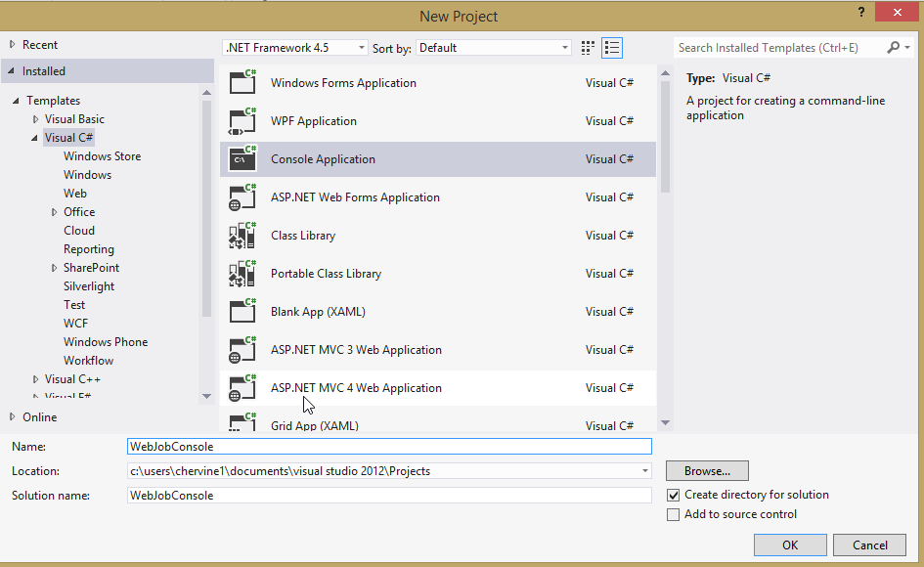Select the Web template category

(75, 194)
